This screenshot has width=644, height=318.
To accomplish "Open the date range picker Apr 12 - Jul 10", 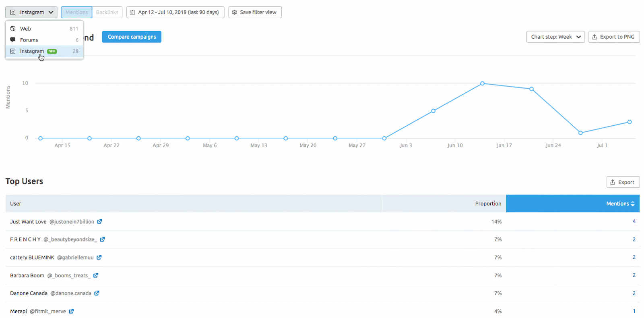I will [x=175, y=12].
